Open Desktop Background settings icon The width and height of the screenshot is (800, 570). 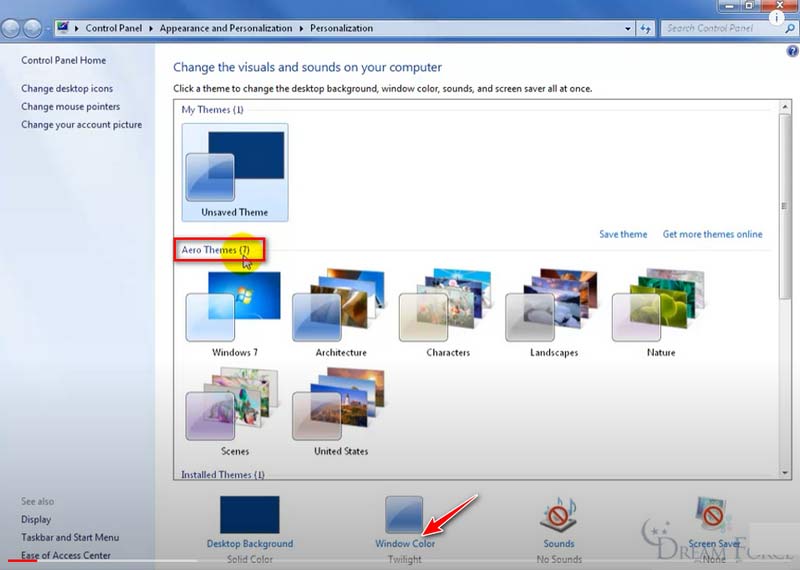point(249,514)
